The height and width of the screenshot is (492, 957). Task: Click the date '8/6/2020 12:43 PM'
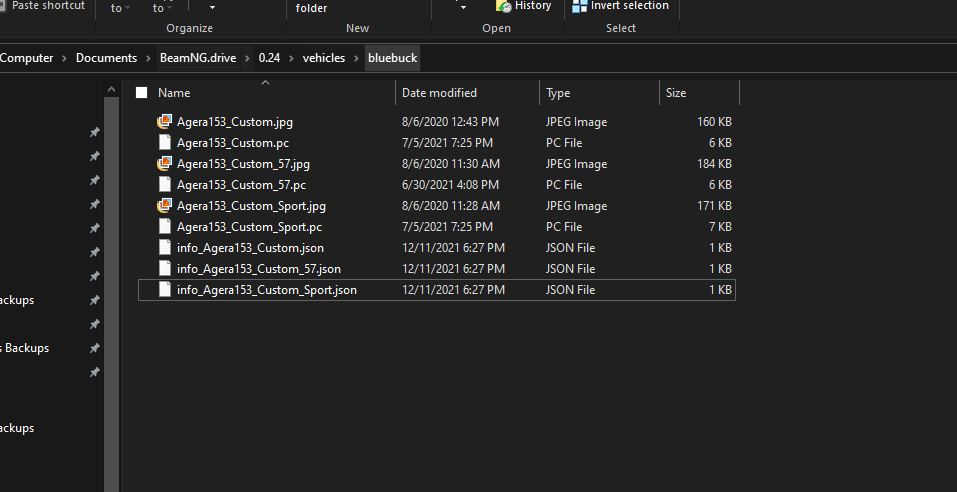click(450, 121)
